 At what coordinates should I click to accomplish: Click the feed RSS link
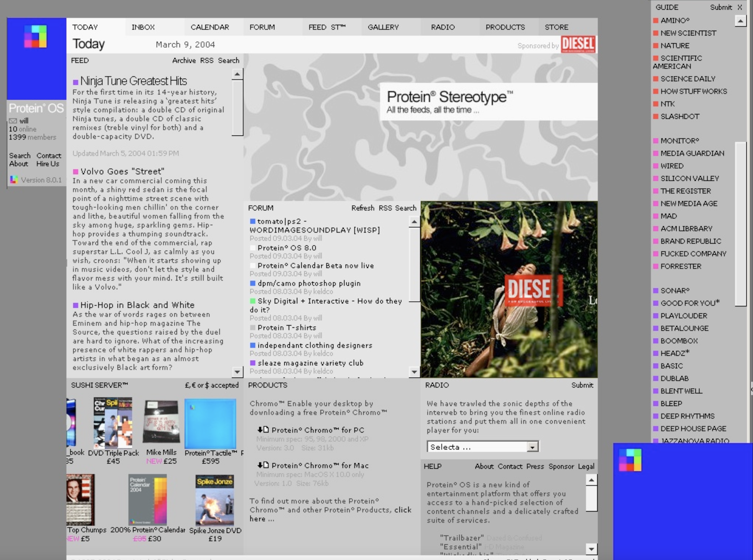(207, 60)
